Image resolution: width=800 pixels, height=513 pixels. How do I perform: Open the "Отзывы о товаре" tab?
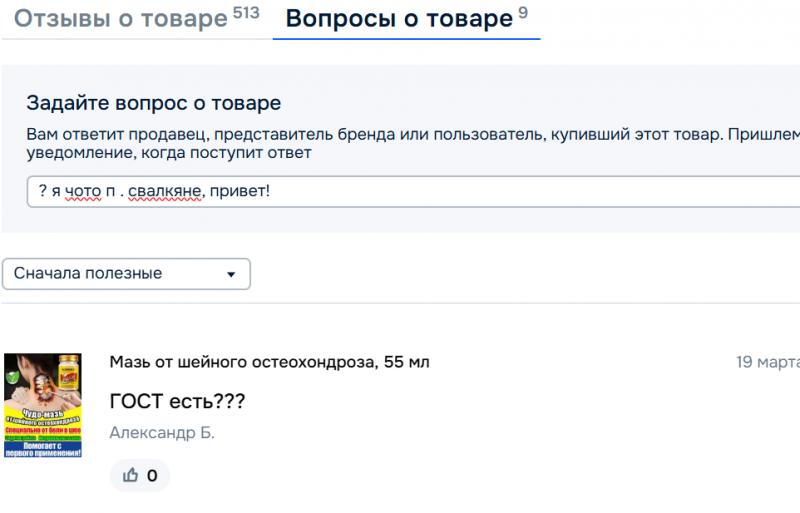click(121, 19)
